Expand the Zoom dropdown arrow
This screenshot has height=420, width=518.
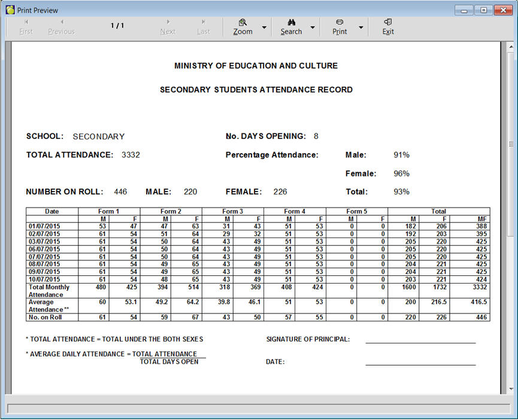[264, 28]
